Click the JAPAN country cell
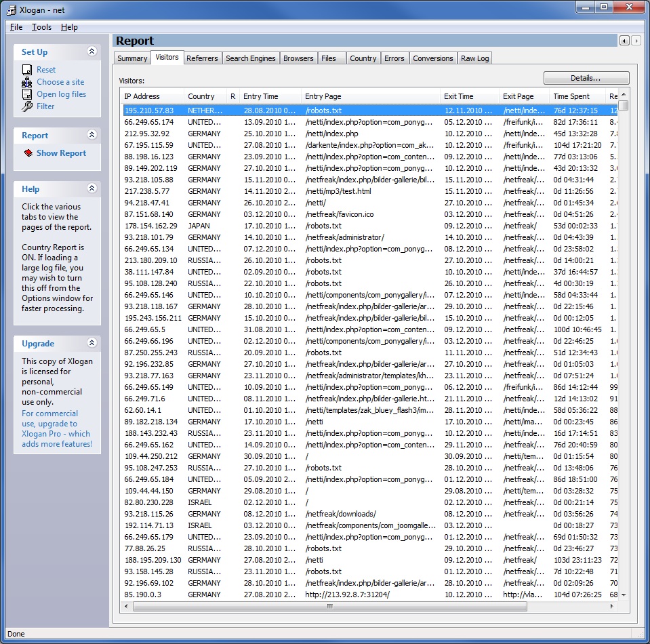Image resolution: width=650 pixels, height=644 pixels. pos(199,226)
